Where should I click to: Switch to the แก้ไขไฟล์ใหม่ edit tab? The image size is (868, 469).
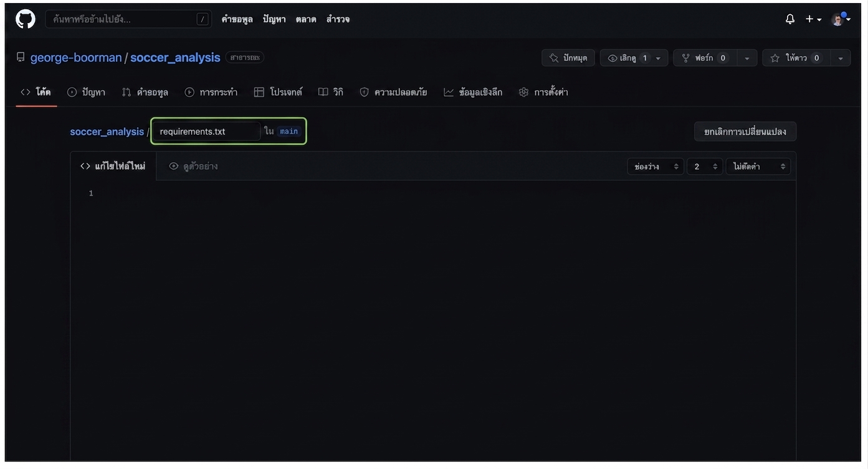coord(113,167)
